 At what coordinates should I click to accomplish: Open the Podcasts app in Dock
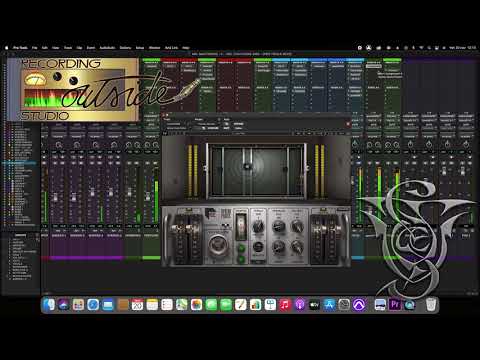300,305
